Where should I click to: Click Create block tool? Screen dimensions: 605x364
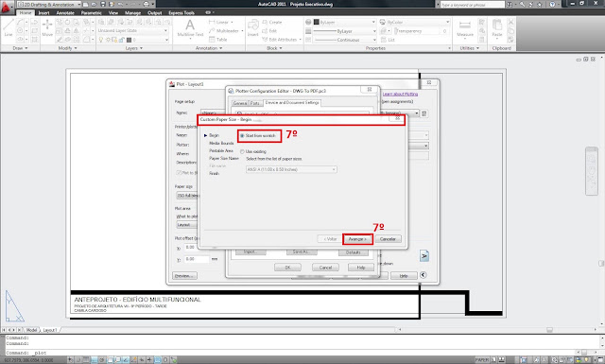tap(272, 22)
